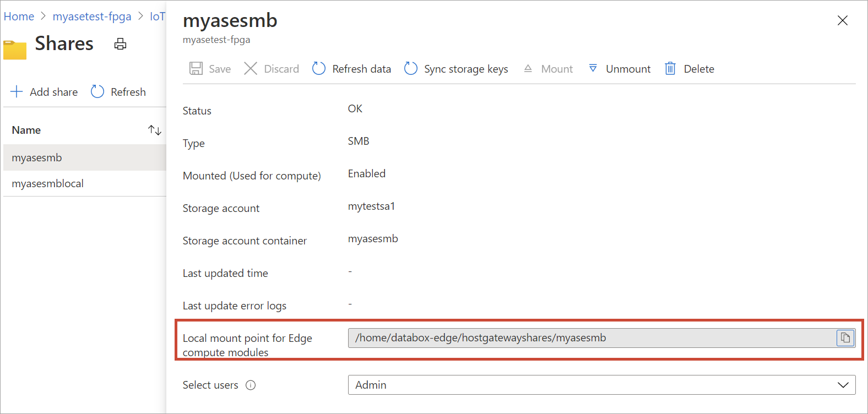Click the Last update error logs label
Image resolution: width=868 pixels, height=414 pixels.
(x=235, y=306)
